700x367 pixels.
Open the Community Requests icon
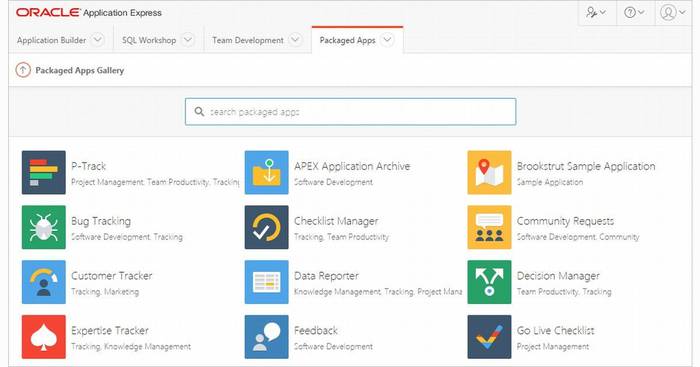click(489, 227)
